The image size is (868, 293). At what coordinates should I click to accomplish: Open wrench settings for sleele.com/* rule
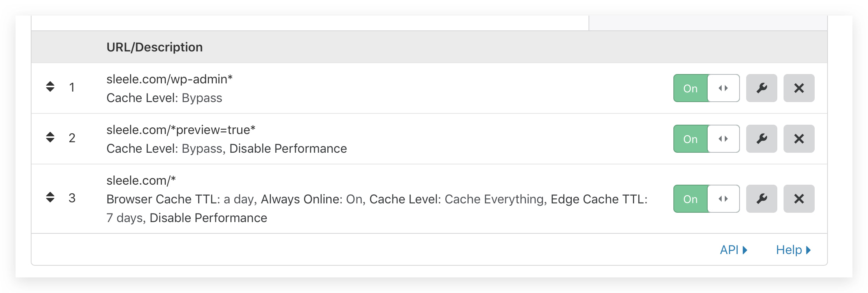[x=761, y=199]
